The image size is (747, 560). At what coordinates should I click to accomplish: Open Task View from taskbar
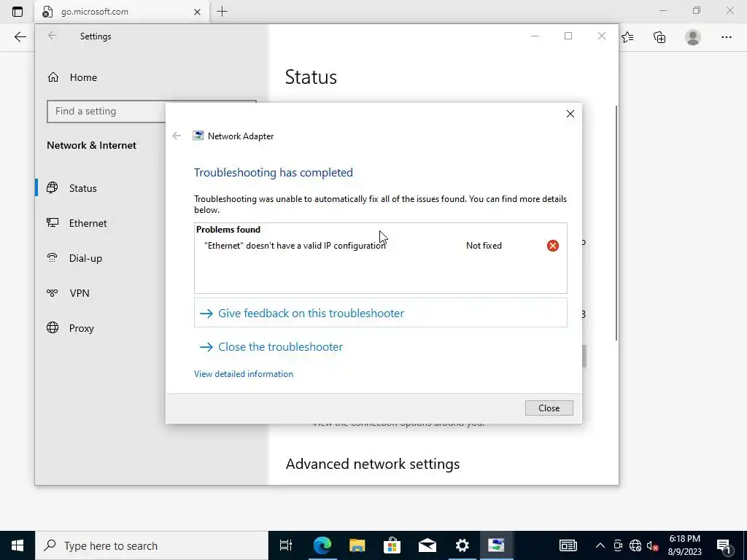(x=286, y=545)
